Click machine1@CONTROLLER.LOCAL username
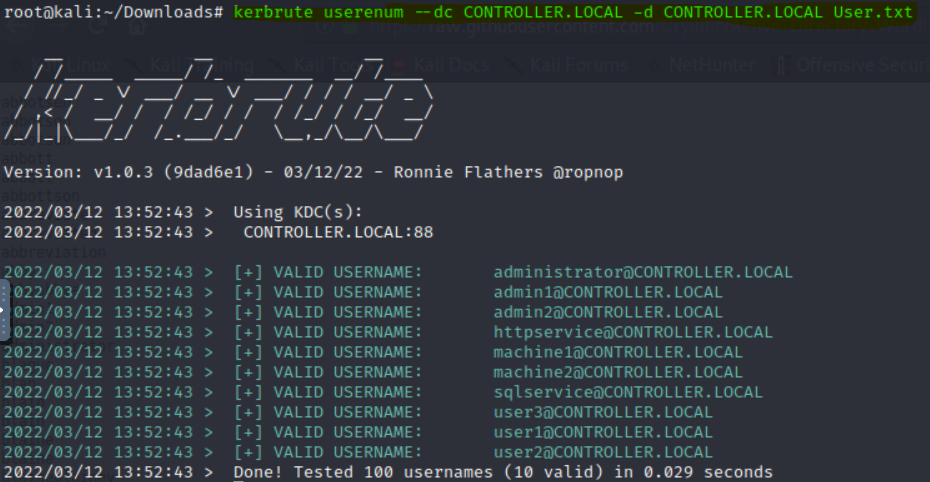Image resolution: width=930 pixels, height=482 pixels. pyautogui.click(x=618, y=352)
